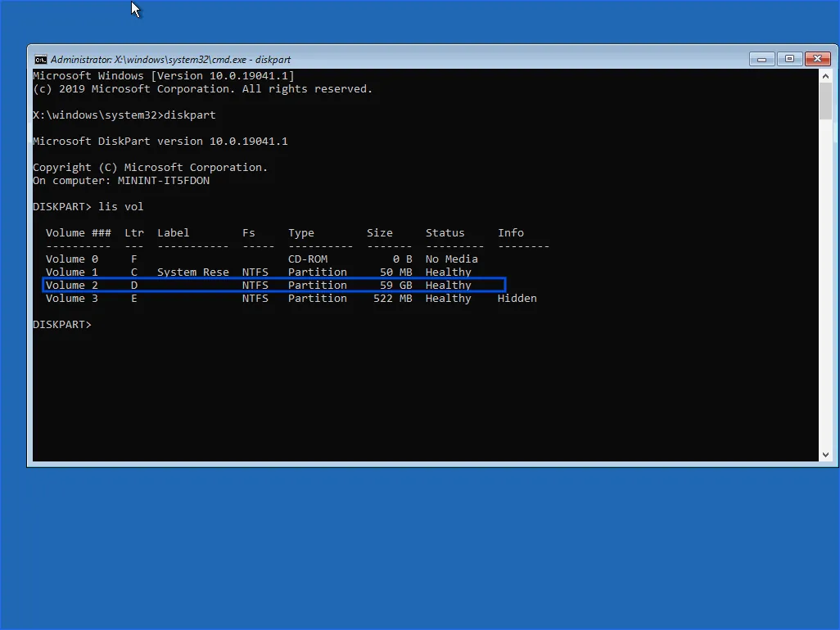Click the computer name MININT-IT5FDON
Screen dimensions: 840x630
(x=163, y=181)
